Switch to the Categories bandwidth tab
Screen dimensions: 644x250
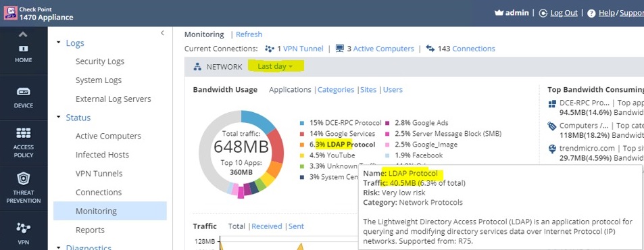336,89
